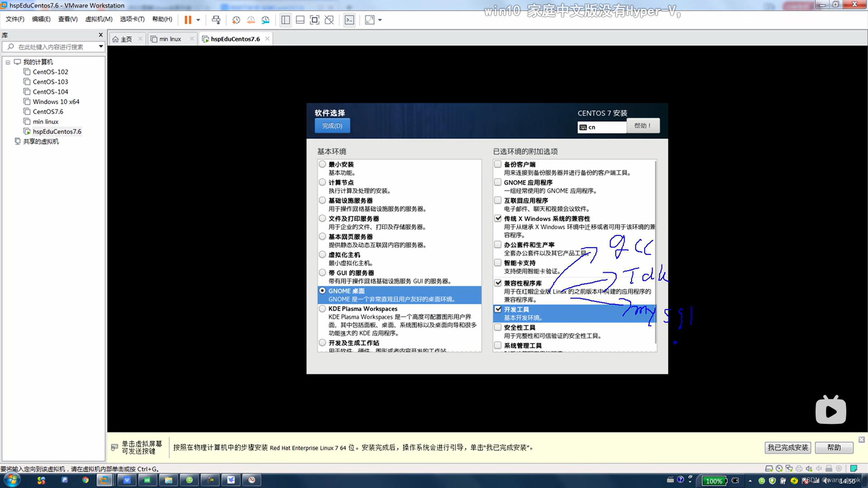Open the 虚拟机(M) menu

tap(99, 19)
